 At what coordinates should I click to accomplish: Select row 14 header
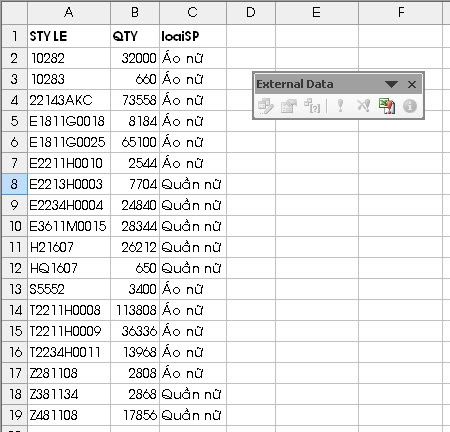point(14,310)
